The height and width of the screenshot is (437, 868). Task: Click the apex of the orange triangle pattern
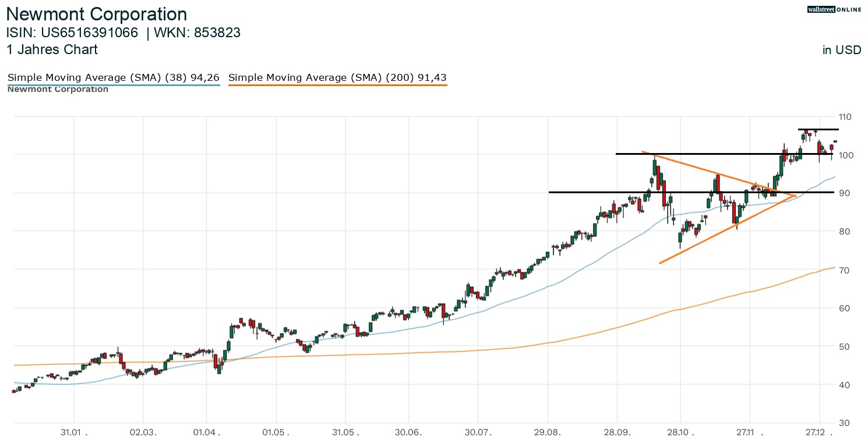(795, 196)
